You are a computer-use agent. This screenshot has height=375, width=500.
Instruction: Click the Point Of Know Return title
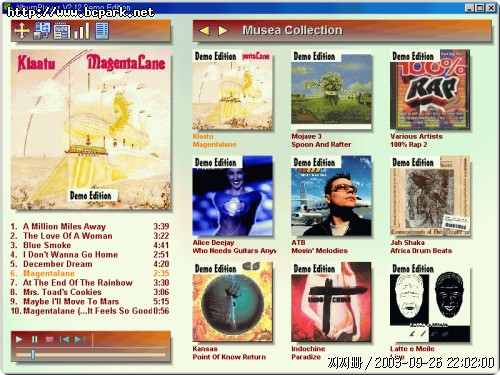[x=229, y=357]
